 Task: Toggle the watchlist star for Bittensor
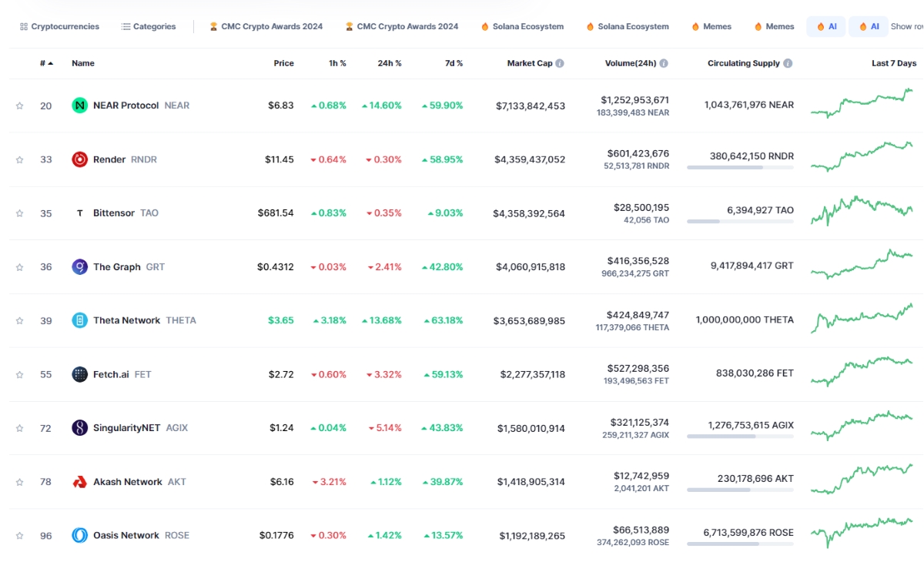coord(20,213)
